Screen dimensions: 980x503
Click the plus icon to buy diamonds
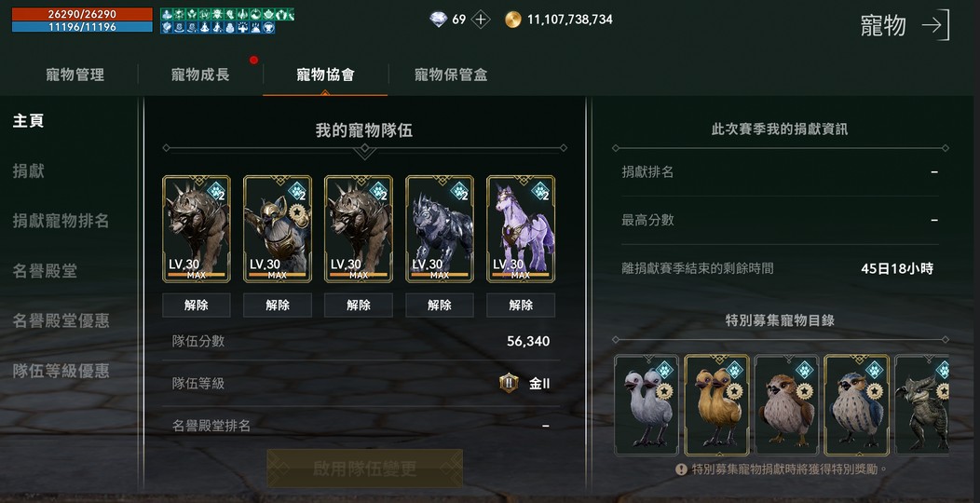pos(480,20)
